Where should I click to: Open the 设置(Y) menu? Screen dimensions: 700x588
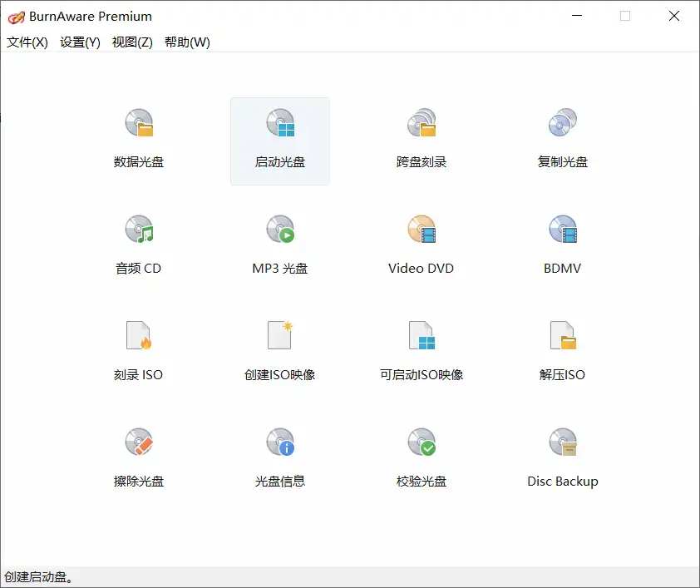[x=81, y=42]
